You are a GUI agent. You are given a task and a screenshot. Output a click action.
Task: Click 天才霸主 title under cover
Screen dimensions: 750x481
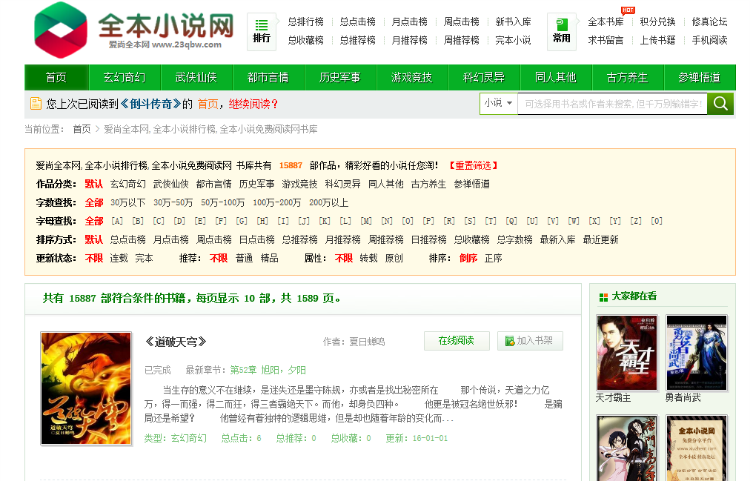613,398
